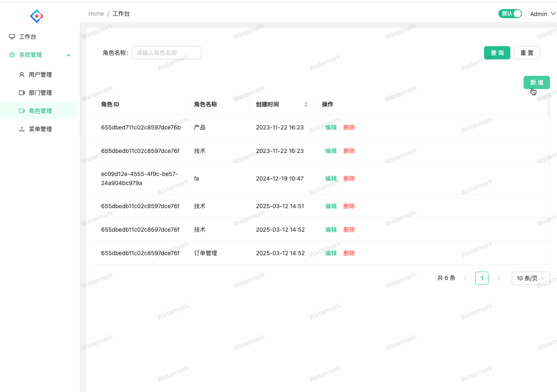557x392 pixels.
Task: Click the 系统管理 gear icon
Action: 12,55
